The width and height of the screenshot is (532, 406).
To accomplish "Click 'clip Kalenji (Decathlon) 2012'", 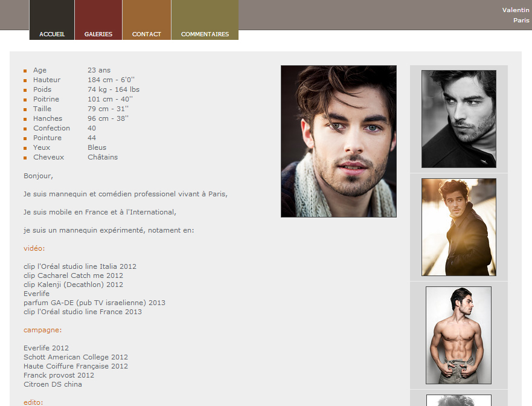I will pyautogui.click(x=73, y=285).
